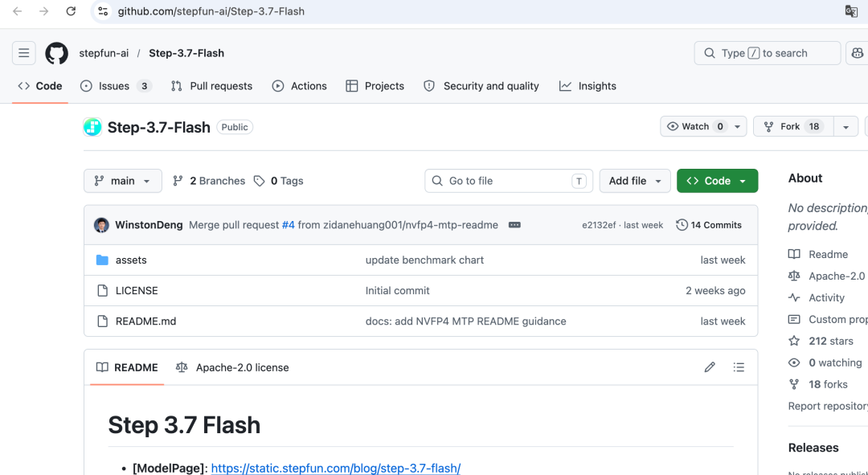Open pull request #4 link
868x475 pixels.
pos(288,225)
